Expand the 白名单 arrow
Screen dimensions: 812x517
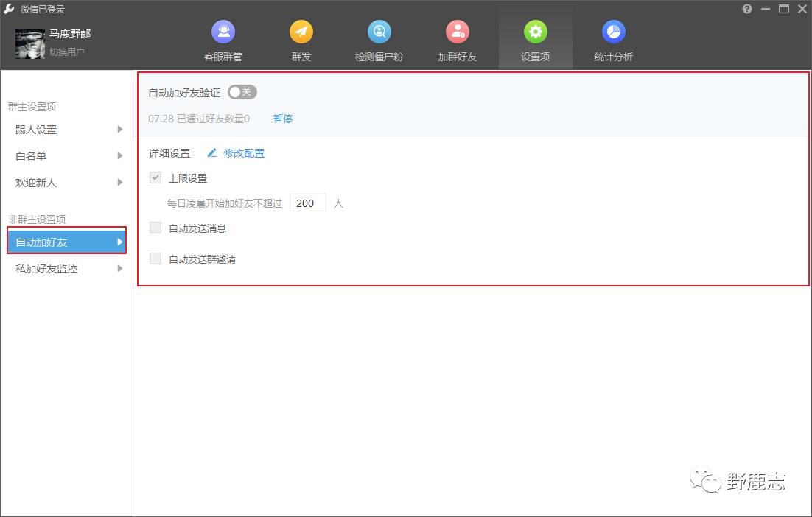click(x=119, y=156)
